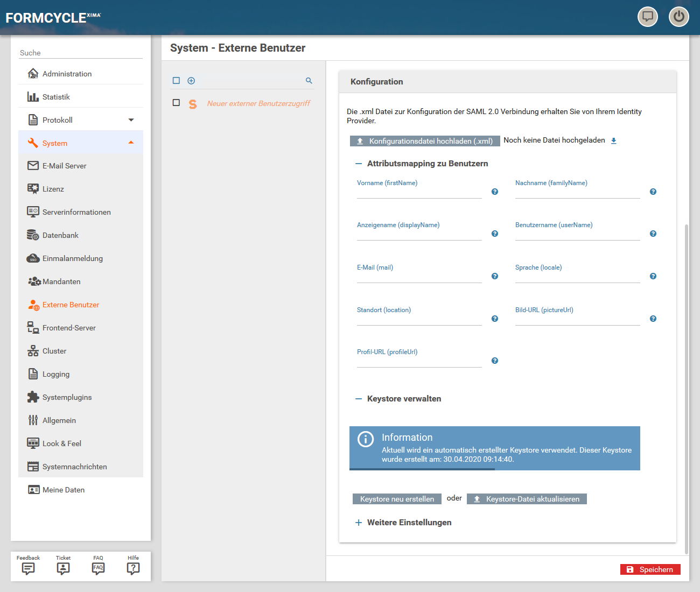Viewport: 700px width, 592px height.
Task: Go to Mandanten in sidebar
Action: [x=61, y=281]
